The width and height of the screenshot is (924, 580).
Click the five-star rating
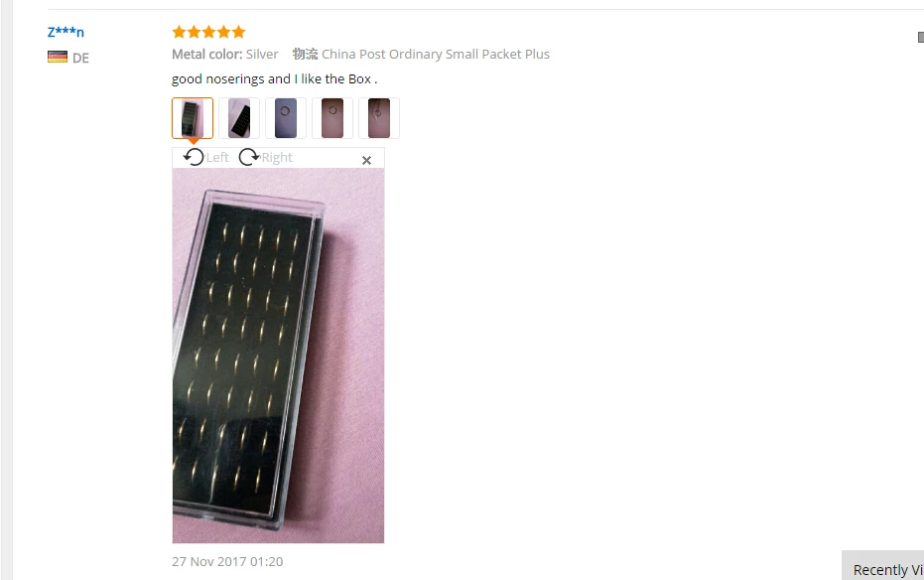(208, 32)
